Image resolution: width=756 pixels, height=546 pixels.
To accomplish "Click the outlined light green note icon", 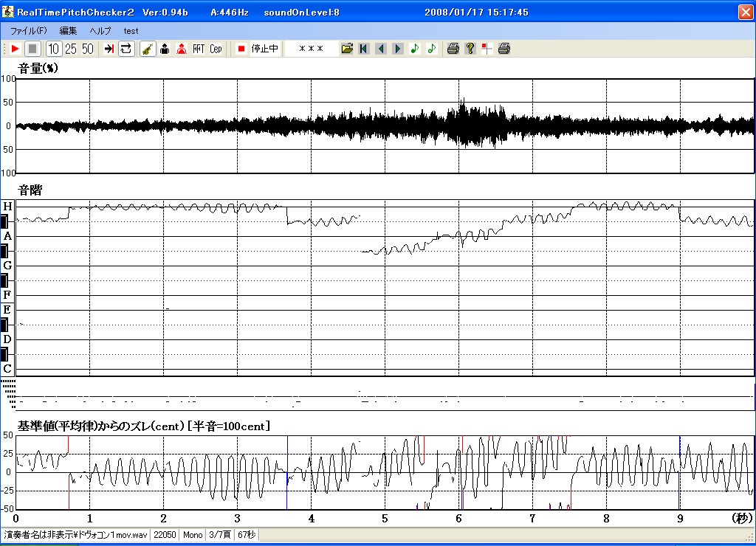I will (x=431, y=49).
